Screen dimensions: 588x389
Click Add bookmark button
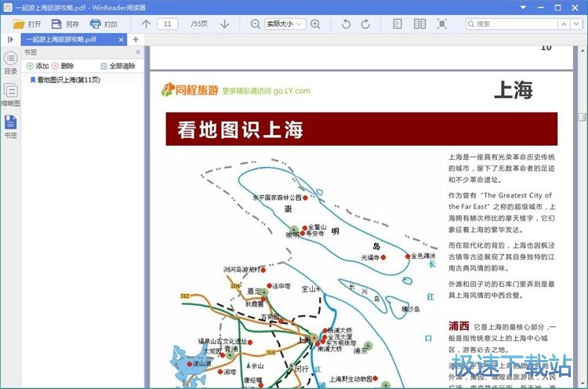[x=38, y=66]
